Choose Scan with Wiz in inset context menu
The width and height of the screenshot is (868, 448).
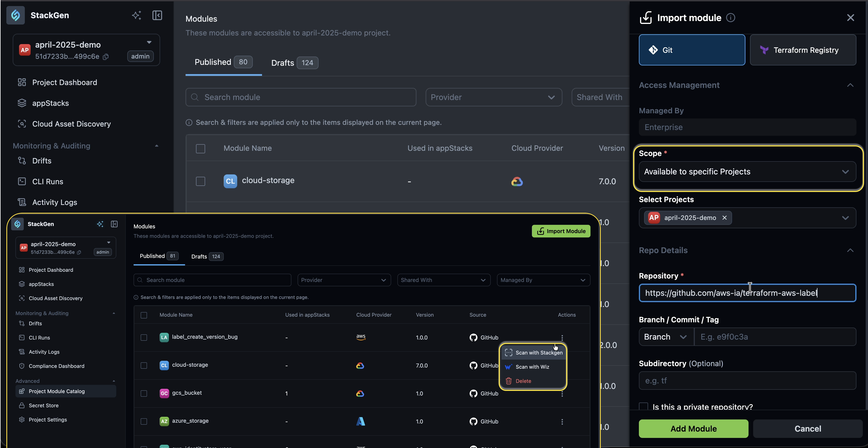click(533, 367)
